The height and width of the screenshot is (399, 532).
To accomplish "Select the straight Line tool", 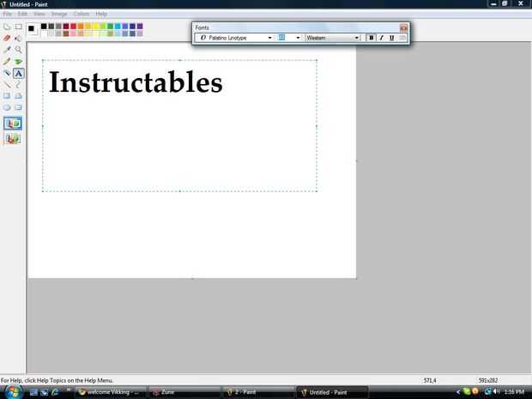I will point(7,84).
